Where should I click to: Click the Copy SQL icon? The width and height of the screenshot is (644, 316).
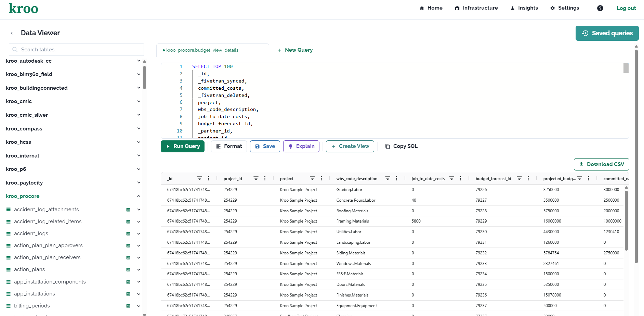[x=387, y=146]
